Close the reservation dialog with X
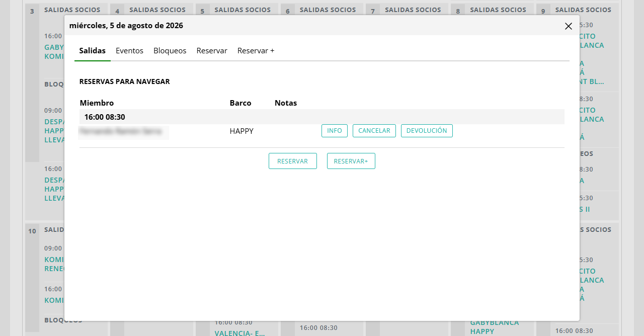The image size is (644, 336). click(x=569, y=26)
